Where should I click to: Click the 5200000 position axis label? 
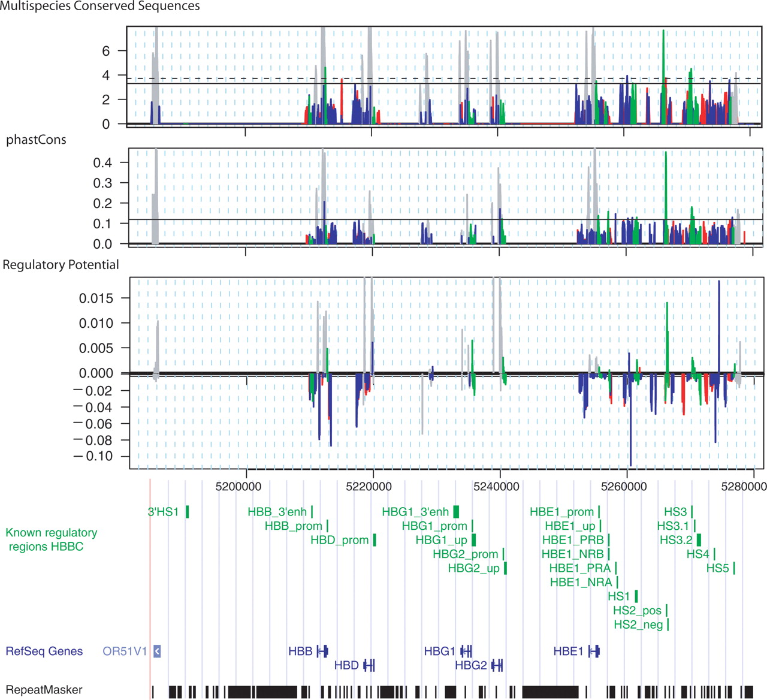click(x=238, y=487)
